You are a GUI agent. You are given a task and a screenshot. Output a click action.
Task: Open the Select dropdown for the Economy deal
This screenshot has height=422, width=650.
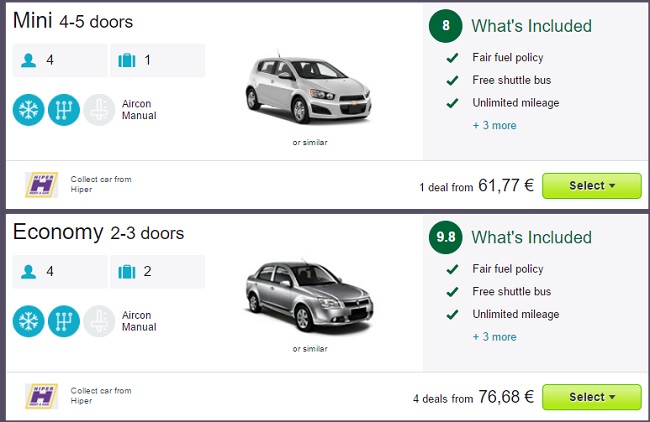pos(592,397)
